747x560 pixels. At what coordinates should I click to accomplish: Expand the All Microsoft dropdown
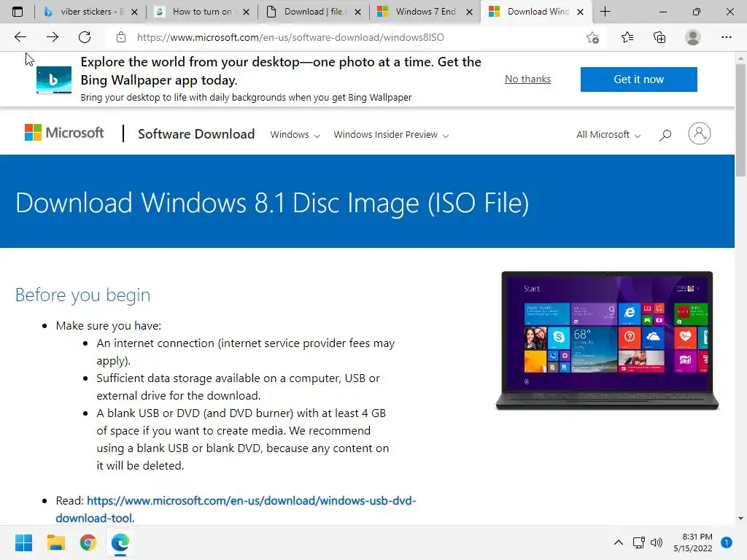tap(608, 135)
